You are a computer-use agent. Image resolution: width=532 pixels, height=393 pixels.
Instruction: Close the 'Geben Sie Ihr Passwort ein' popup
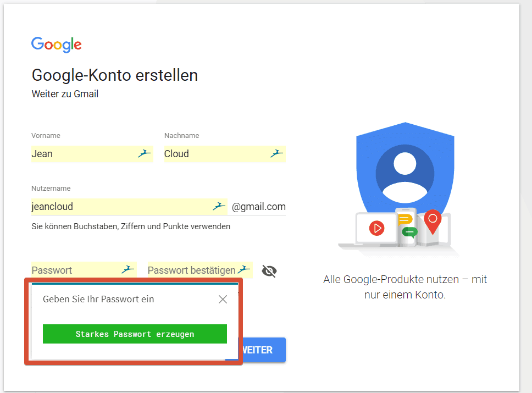pyautogui.click(x=223, y=299)
